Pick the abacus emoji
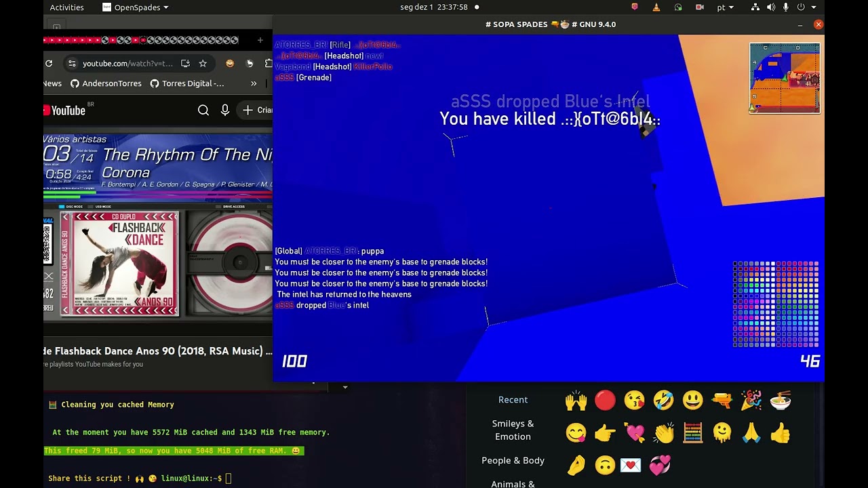 (x=692, y=432)
